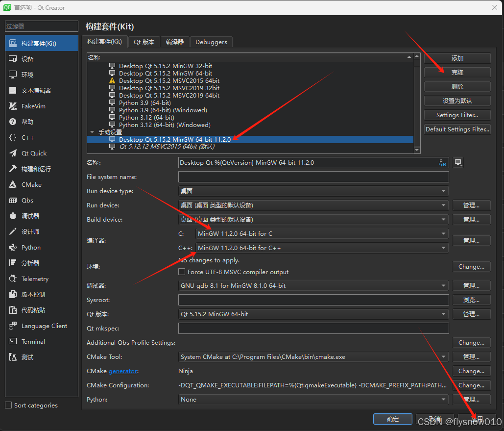Click the 过滤器 filter field

(x=42, y=26)
